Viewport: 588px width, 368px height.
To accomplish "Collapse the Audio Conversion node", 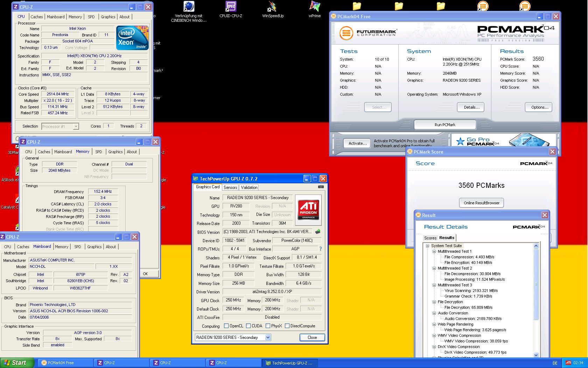I will tap(434, 313).
